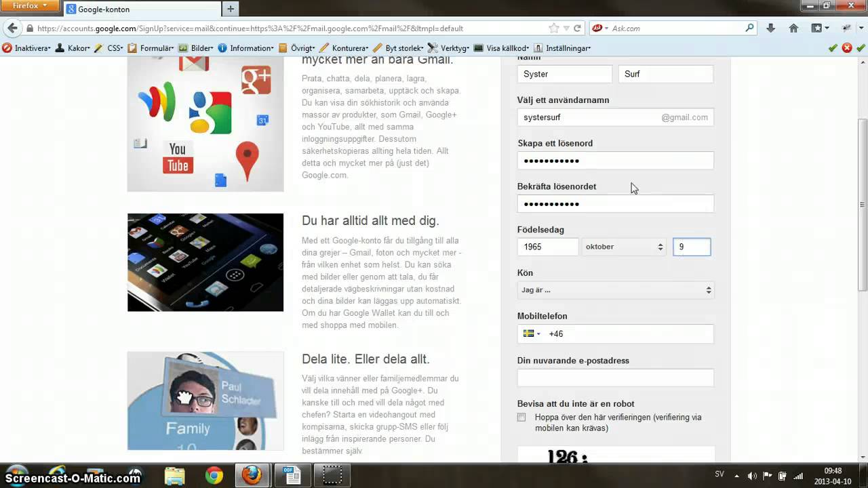Open the Downloads arrow icon
Screen dimensions: 868x488
771,28
